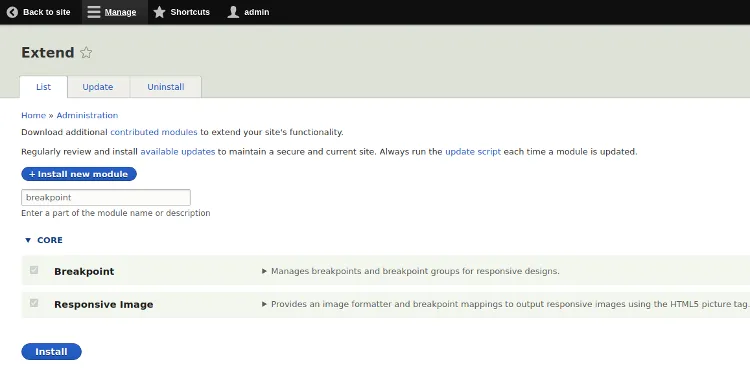Viewport: 750px width, 375px height.
Task: Focus the module filter field containing breakpoint
Action: (106, 198)
